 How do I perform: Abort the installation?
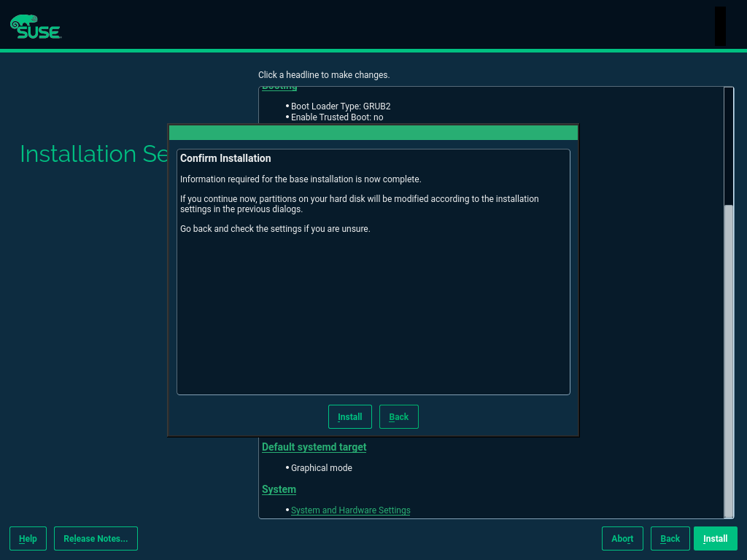coord(622,539)
